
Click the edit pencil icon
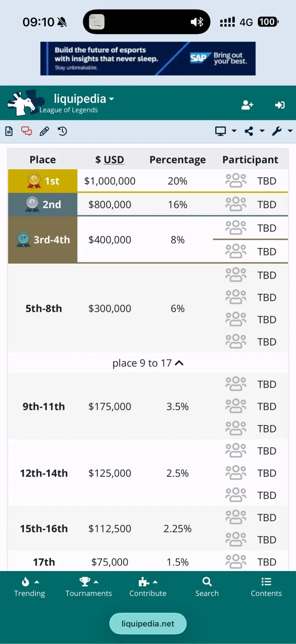click(44, 131)
